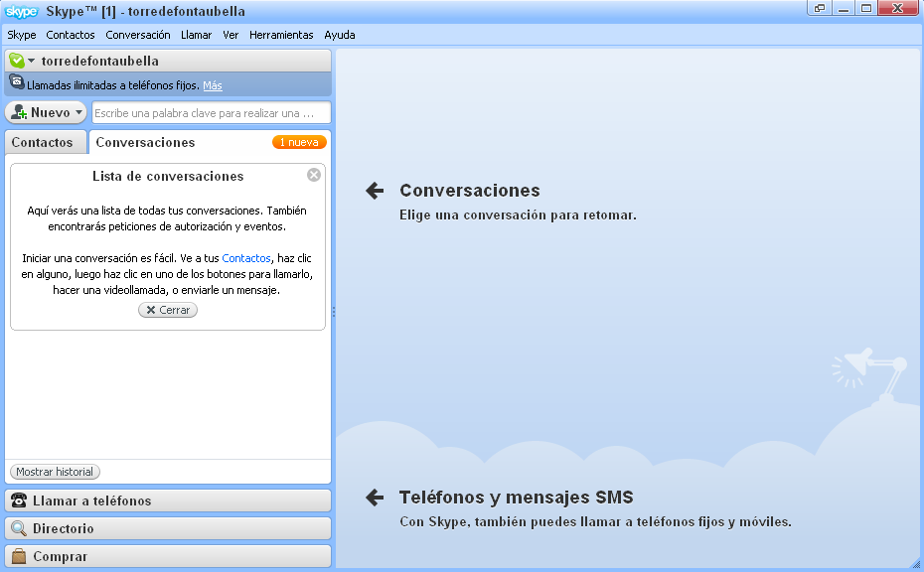Screen dimensions: 924x572
Task: Focus the keyword search field
Action: coord(211,112)
